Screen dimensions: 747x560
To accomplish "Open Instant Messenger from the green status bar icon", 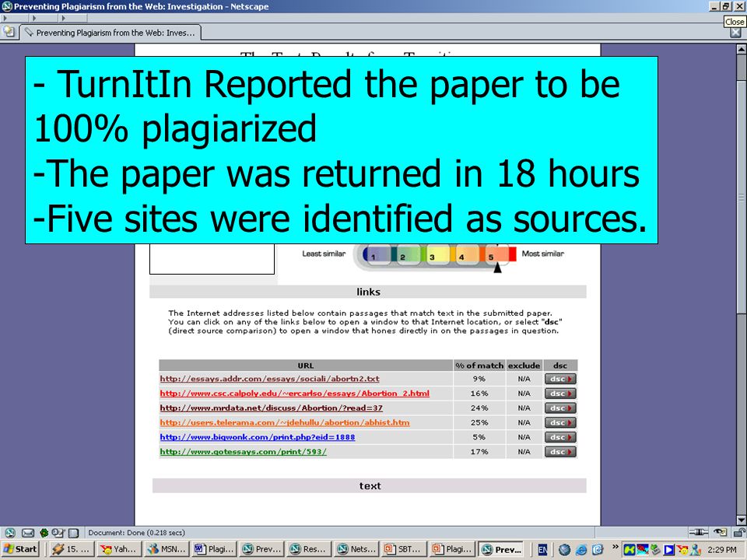I will 44,533.
